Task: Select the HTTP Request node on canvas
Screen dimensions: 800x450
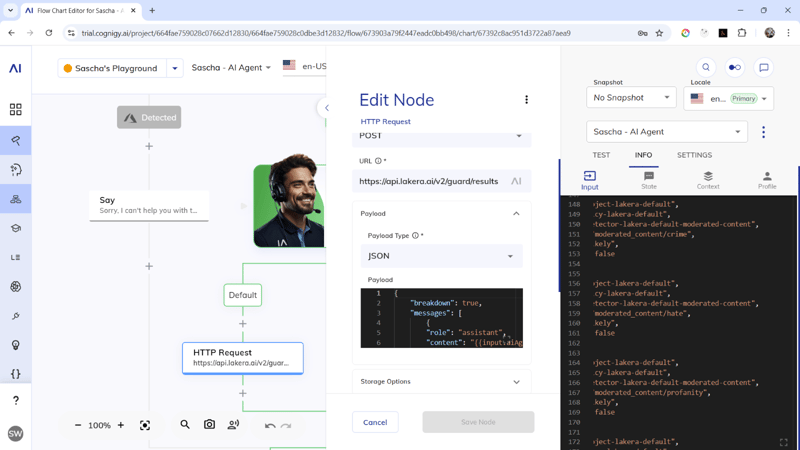Action: 242,357
